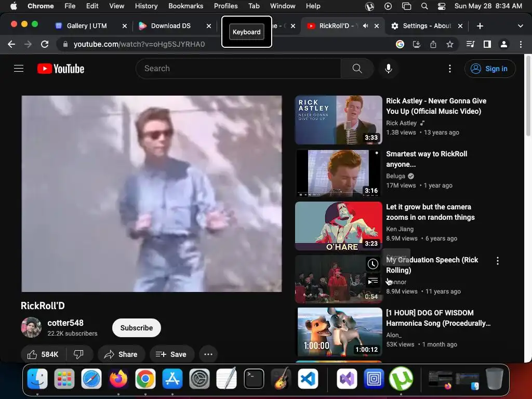Start voice search with microphone icon
The image size is (532, 399).
coord(389,69)
